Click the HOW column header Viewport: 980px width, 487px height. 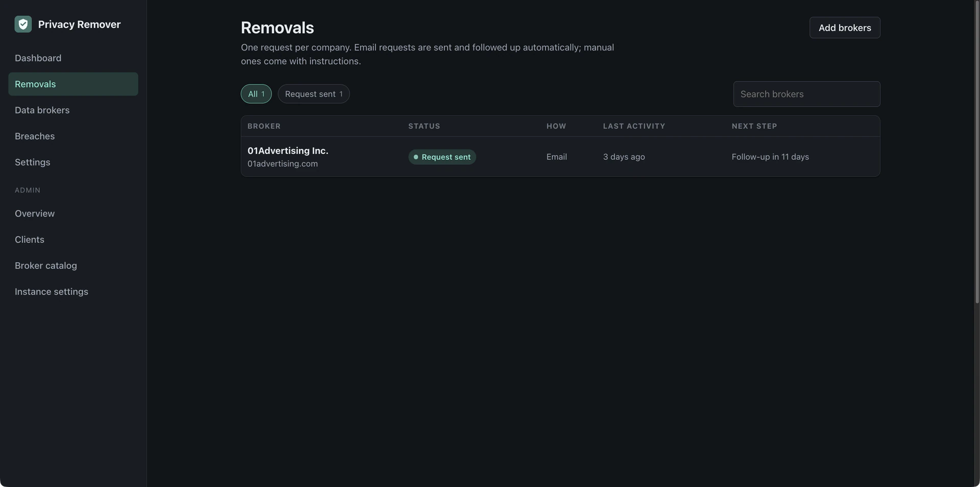tap(556, 126)
